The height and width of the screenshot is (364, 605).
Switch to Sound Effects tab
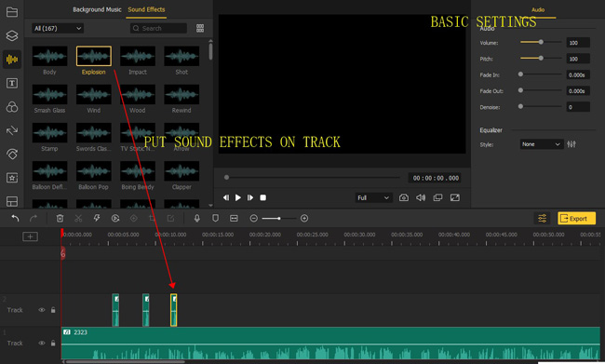tap(146, 9)
